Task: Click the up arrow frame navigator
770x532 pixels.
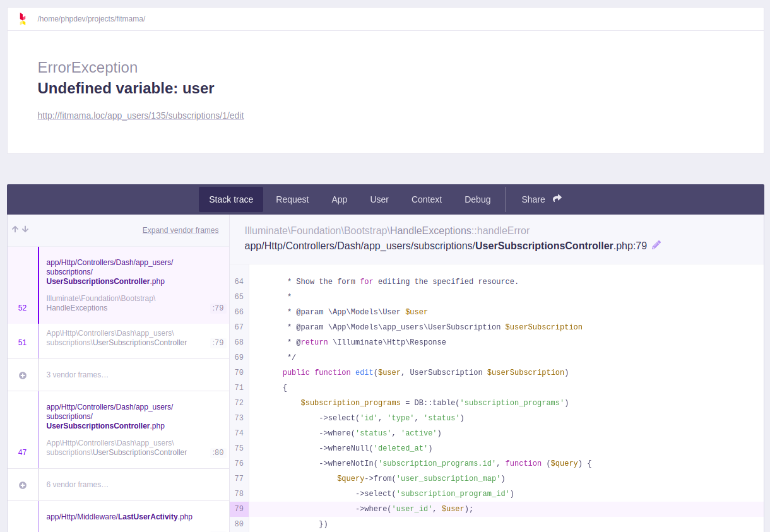Action: click(x=15, y=229)
